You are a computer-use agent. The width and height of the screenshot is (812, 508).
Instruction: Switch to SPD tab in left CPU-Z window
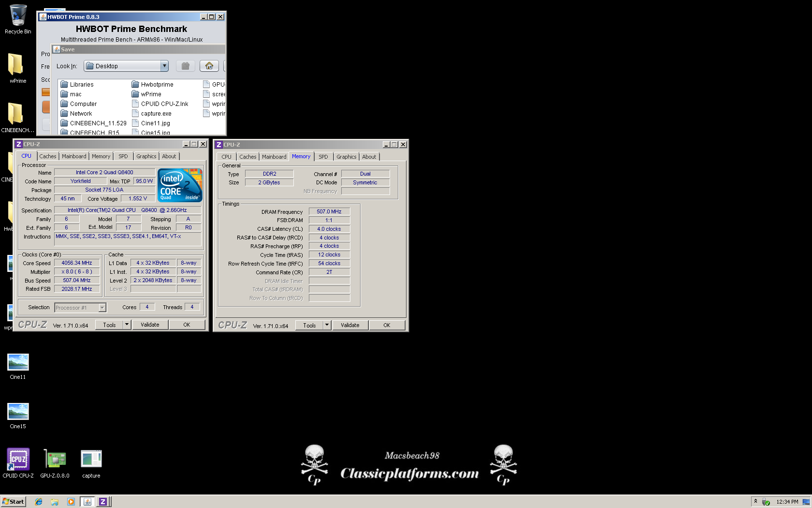click(123, 156)
